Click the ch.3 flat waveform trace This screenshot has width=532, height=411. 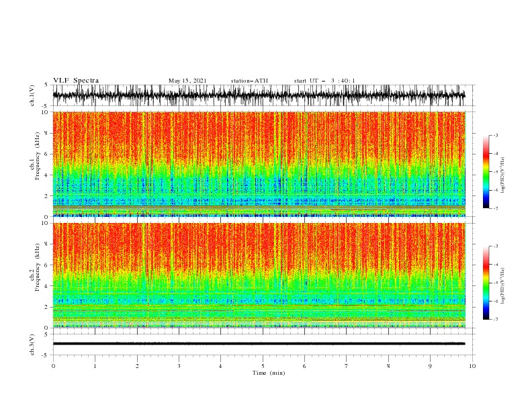259,344
